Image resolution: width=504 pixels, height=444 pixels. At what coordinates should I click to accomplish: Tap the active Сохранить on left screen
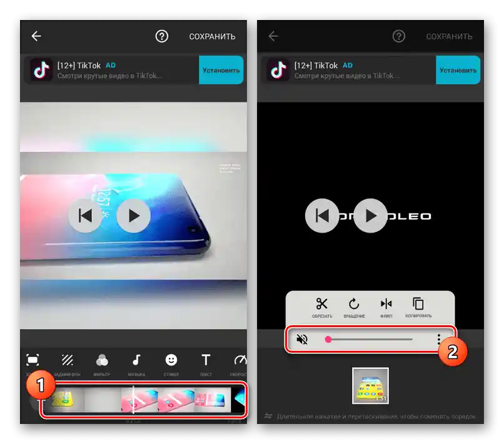coord(212,37)
